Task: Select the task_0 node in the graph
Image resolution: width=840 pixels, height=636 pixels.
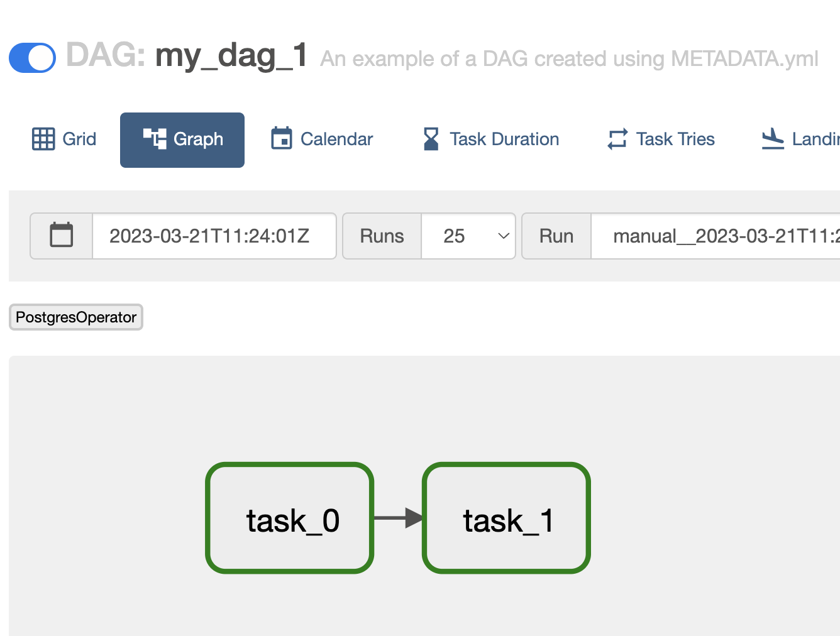Action: [290, 518]
